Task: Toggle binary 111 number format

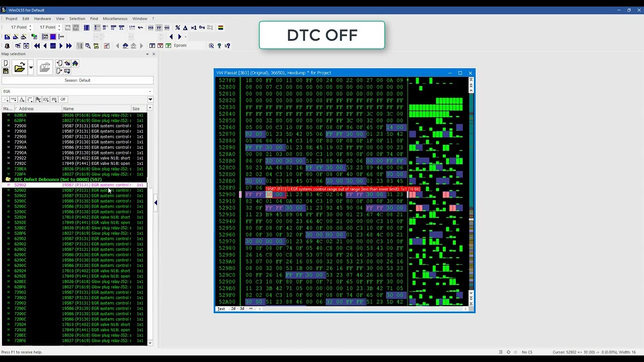Action: tap(167, 28)
